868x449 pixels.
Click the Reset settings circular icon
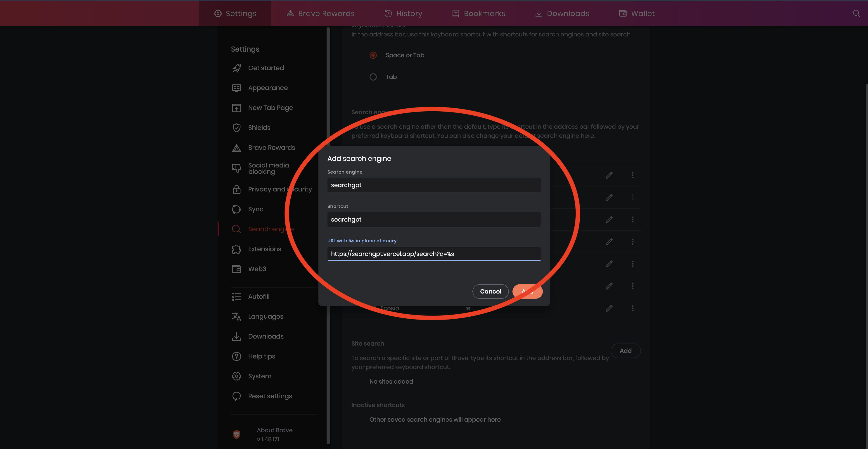coord(237,396)
